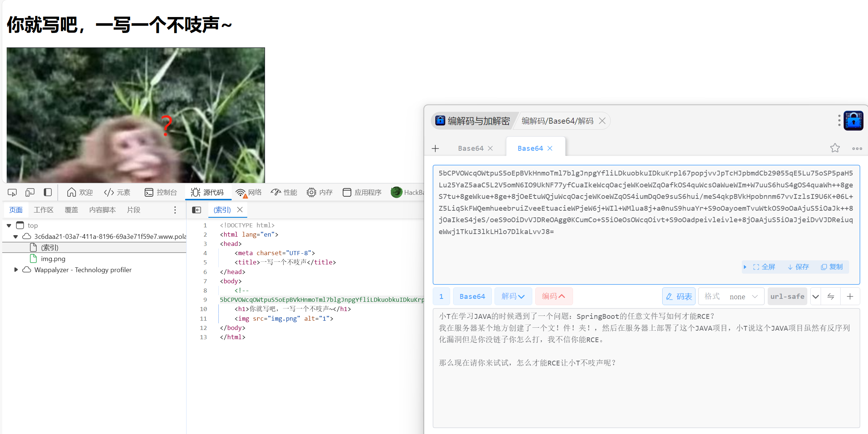This screenshot has height=434, width=868.
Task: Open the 元素 elements tab
Action: pyautogui.click(x=117, y=193)
